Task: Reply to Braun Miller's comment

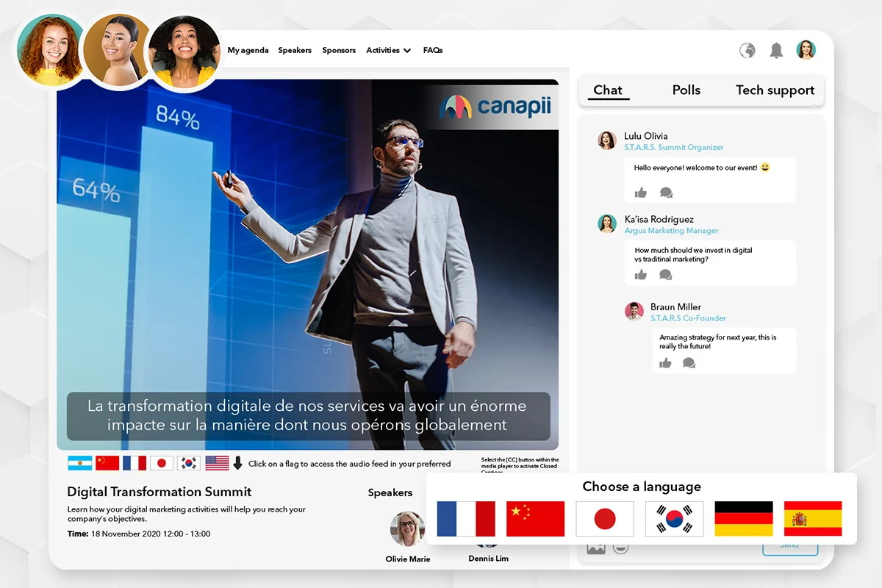Action: pyautogui.click(x=689, y=363)
